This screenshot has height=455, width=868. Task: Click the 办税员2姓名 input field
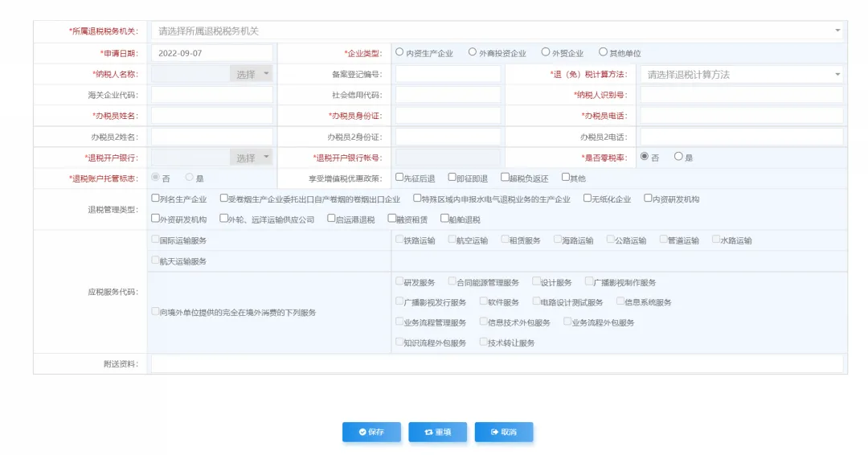[212, 137]
